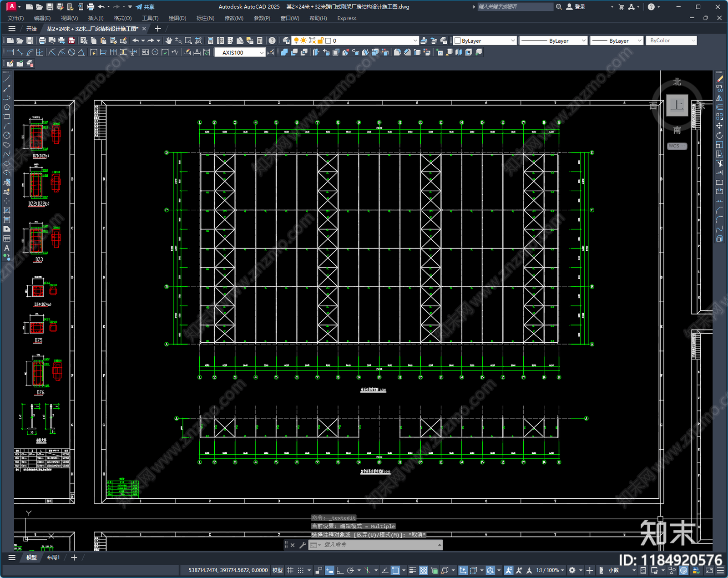Screen dimensions: 728x578
Task: Open the layer dropdown showing 0
Action: point(355,41)
